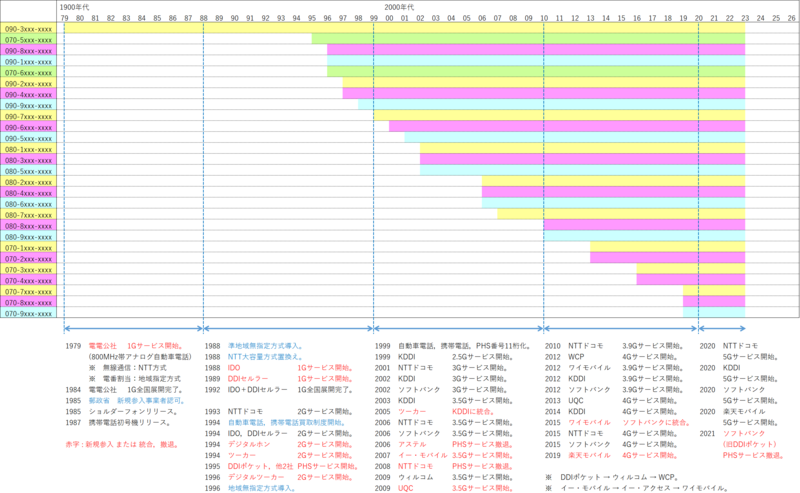Click the 2019 red entry 楽天モバイル
The width and height of the screenshot is (800, 493).
(x=589, y=455)
